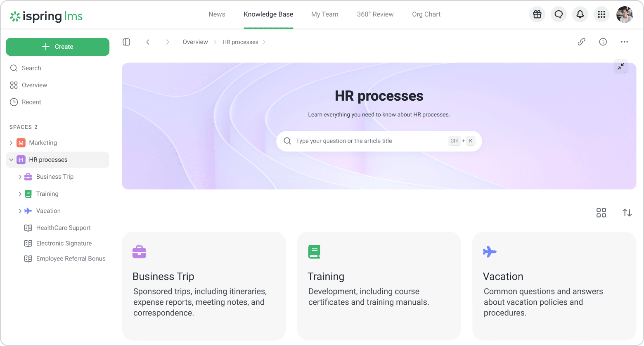The image size is (644, 346).
Task: Go back with the left arrow
Action: pyautogui.click(x=148, y=42)
